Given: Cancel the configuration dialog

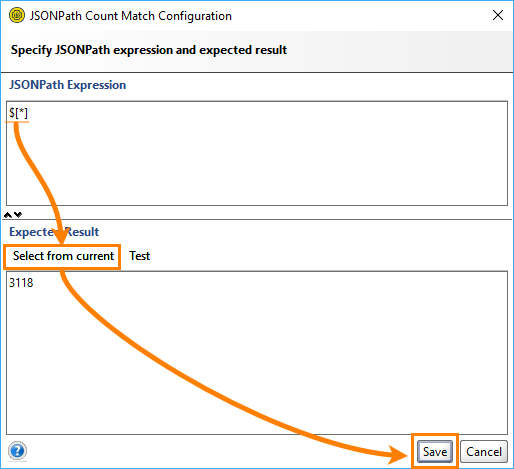Looking at the screenshot, I should [x=484, y=452].
